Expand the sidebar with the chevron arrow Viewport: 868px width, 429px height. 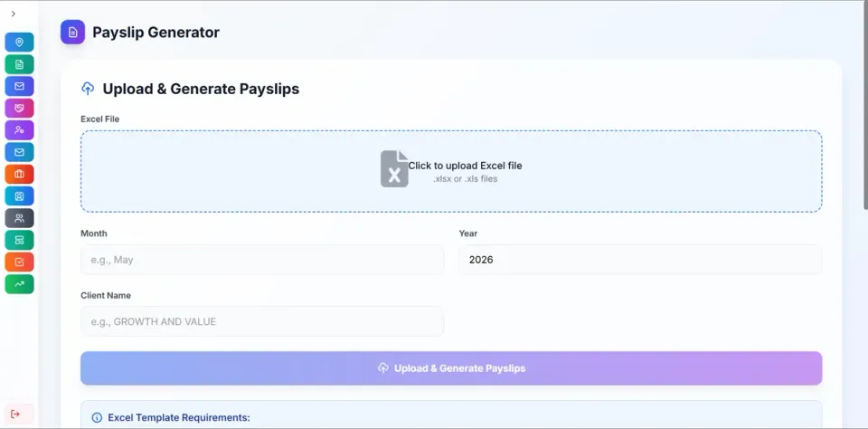13,14
